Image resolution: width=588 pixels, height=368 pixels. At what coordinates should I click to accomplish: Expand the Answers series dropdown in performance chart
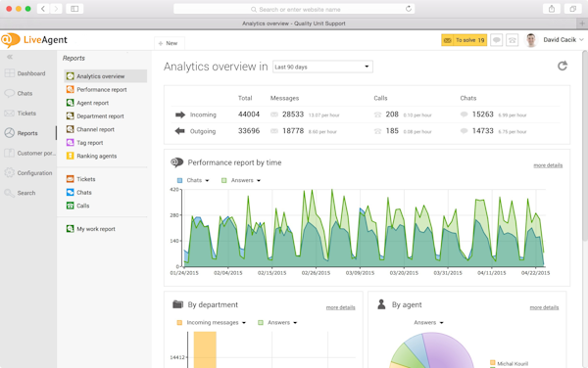[241, 180]
